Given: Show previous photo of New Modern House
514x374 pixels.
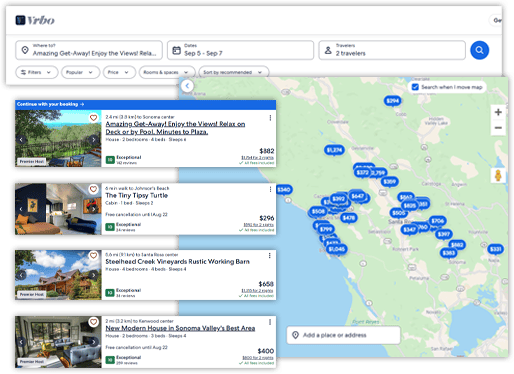Looking at the screenshot, I should point(22,342).
